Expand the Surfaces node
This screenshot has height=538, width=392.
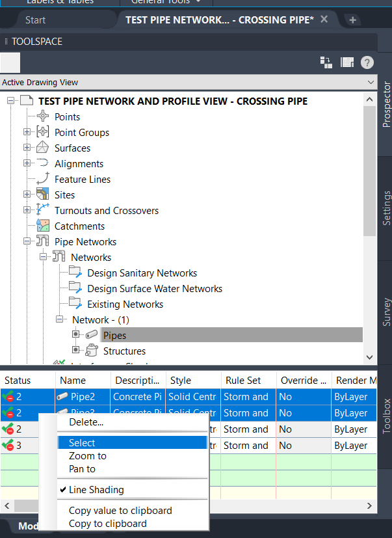coord(27,148)
